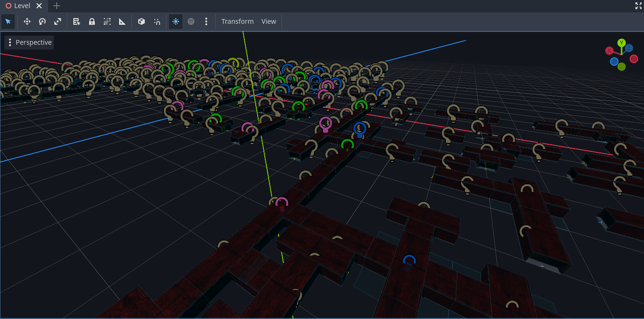Open the Perspective viewport options dropdown
The height and width of the screenshot is (319, 644).
tap(29, 42)
